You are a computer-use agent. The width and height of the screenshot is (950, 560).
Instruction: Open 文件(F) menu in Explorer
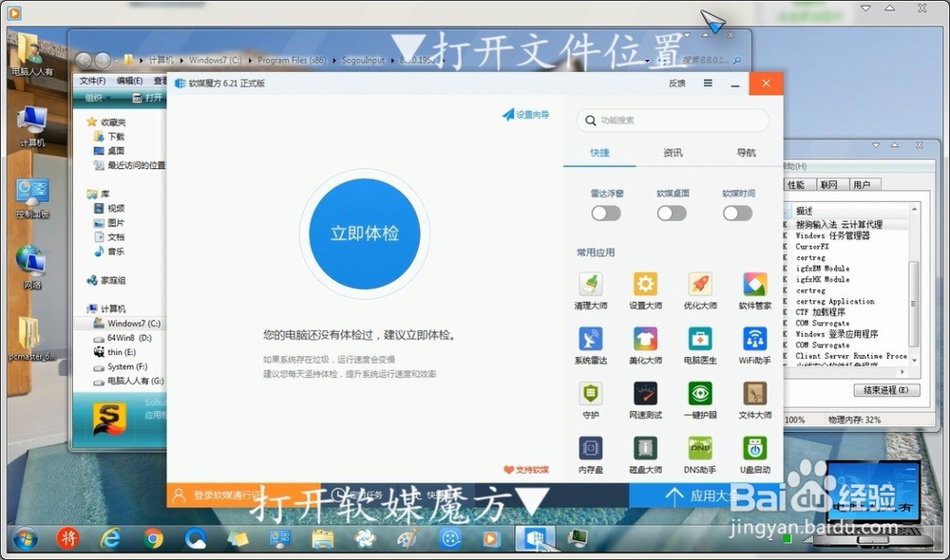pos(93,81)
